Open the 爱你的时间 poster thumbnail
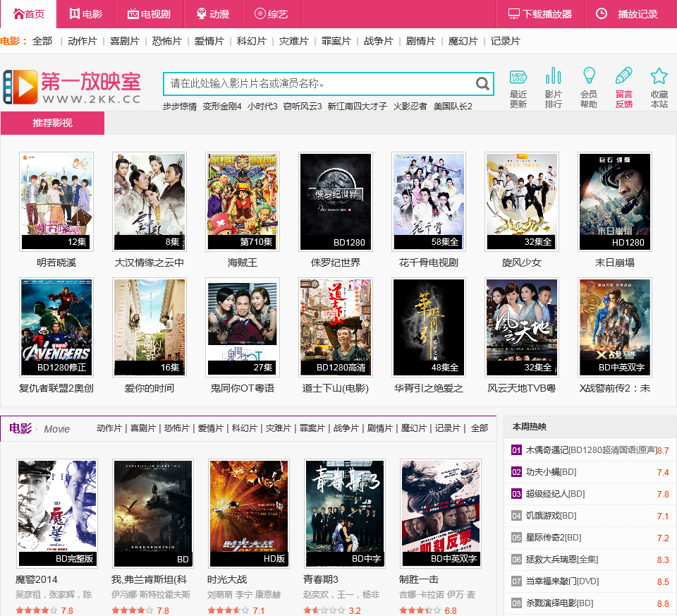This screenshot has width=677, height=616. [150, 327]
